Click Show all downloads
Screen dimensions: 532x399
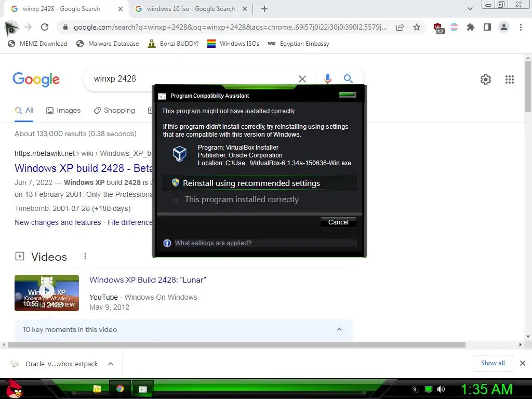click(x=493, y=363)
